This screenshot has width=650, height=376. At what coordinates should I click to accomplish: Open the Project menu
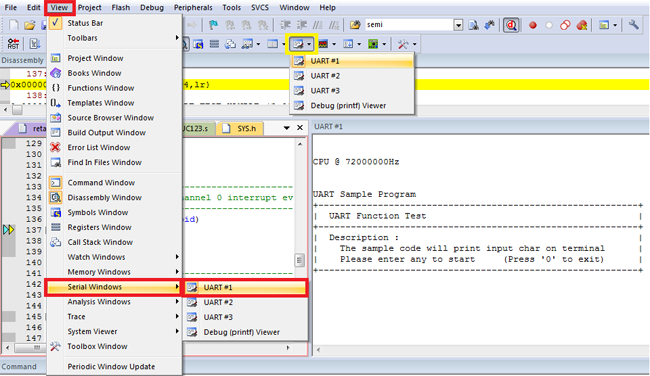[x=90, y=7]
